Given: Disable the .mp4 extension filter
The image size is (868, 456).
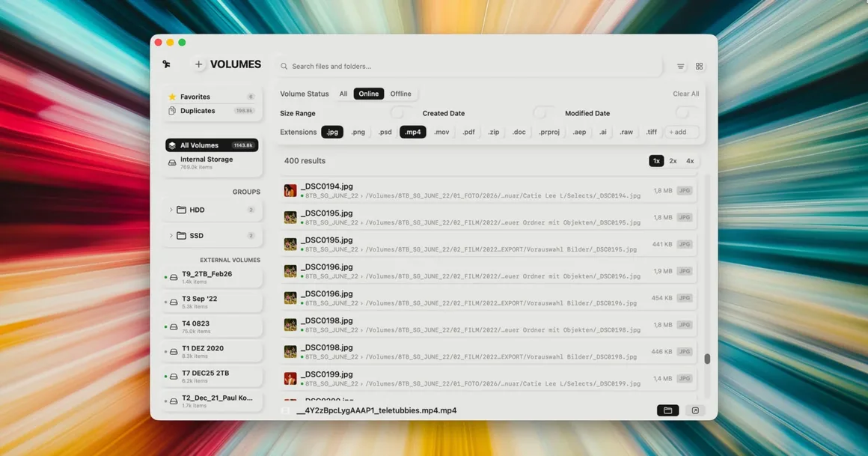Looking at the screenshot, I should [x=412, y=132].
